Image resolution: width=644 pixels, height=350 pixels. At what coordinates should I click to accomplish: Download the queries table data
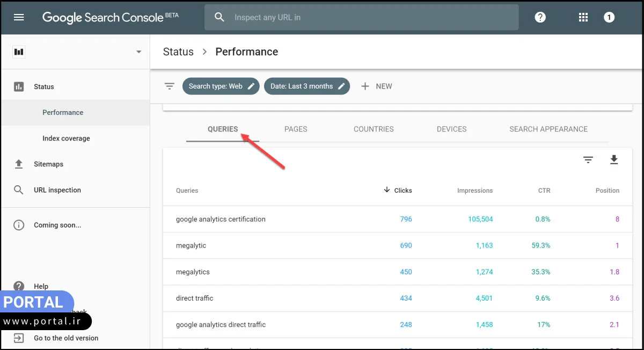pos(614,159)
